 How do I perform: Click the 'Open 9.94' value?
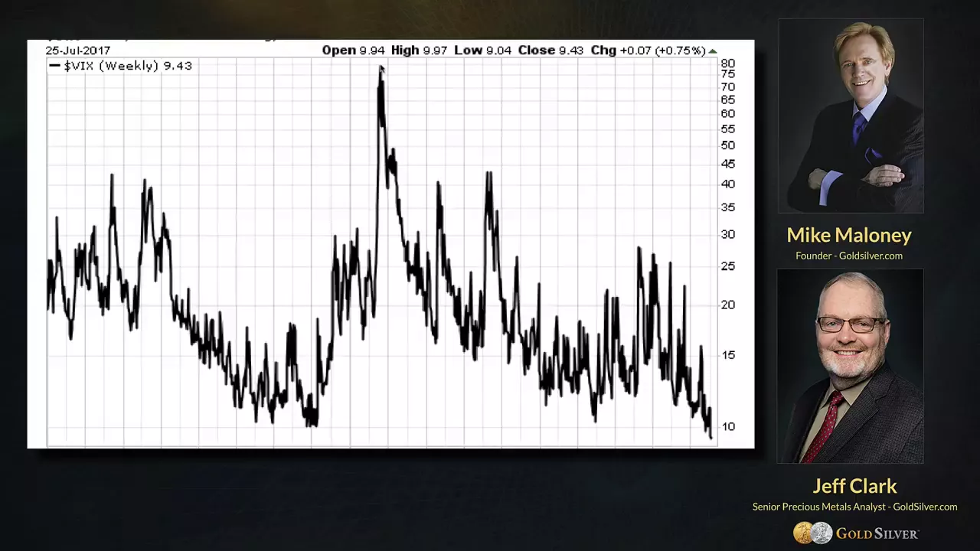(353, 51)
